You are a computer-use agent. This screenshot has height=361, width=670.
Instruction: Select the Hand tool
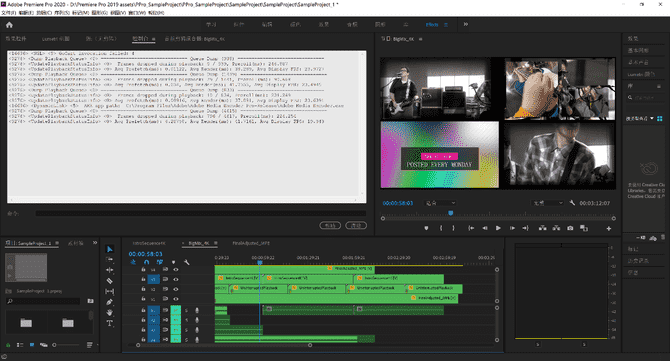point(109,313)
